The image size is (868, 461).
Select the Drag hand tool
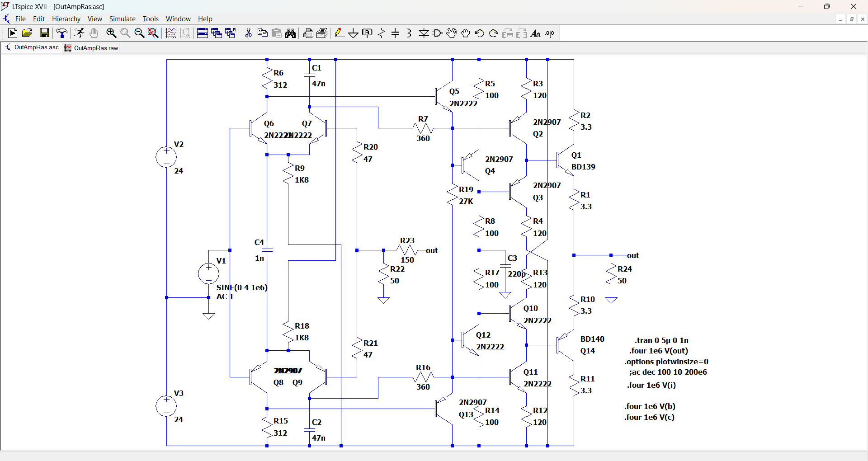(x=466, y=33)
